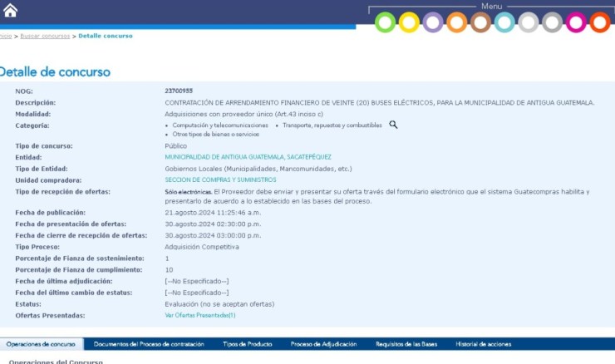Click the Detalle concurso breadcrumb

tap(106, 36)
